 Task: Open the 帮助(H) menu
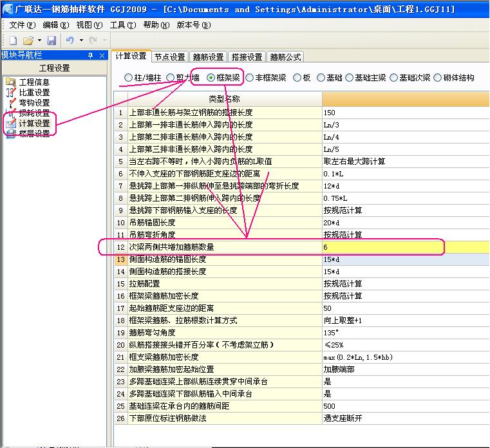click(156, 24)
